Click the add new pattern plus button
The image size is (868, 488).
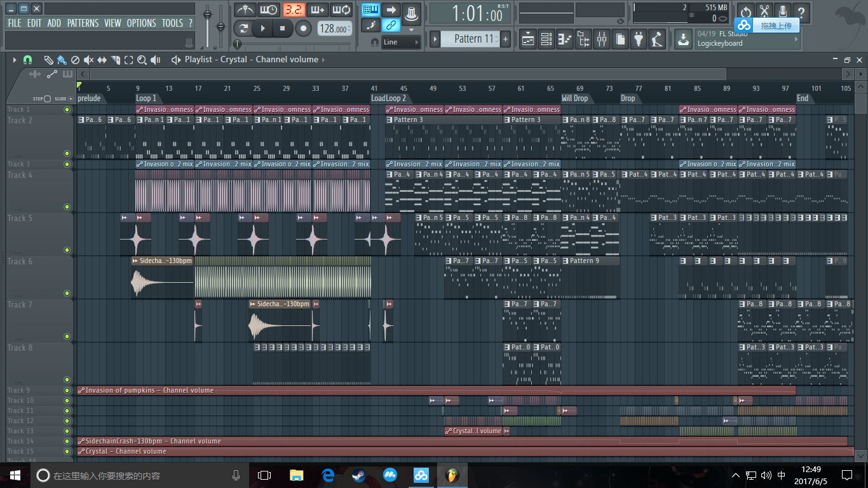(x=505, y=39)
